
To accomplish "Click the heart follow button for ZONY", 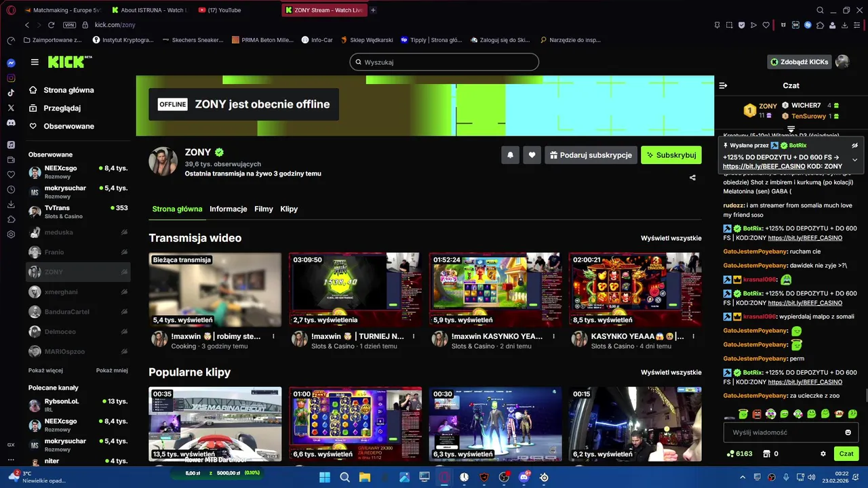I will 532,155.
